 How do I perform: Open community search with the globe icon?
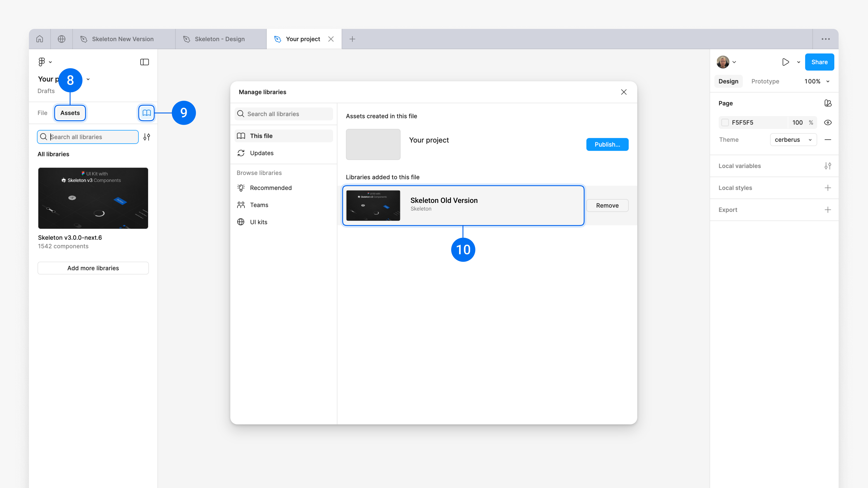(x=62, y=39)
